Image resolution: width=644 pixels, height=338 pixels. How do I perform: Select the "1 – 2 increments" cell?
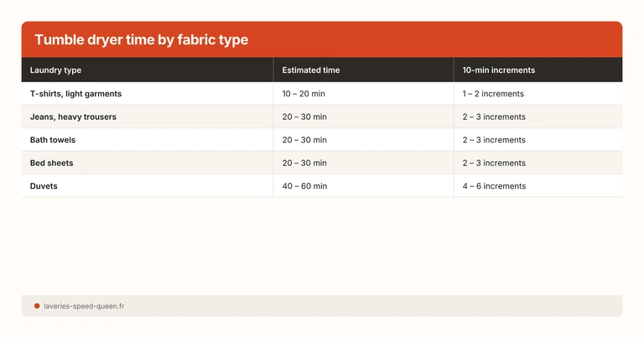[493, 94]
